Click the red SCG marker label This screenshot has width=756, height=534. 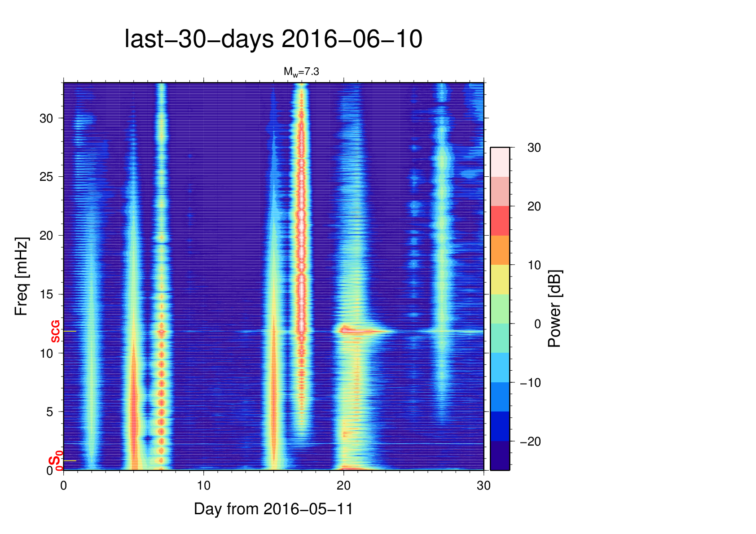[55, 332]
